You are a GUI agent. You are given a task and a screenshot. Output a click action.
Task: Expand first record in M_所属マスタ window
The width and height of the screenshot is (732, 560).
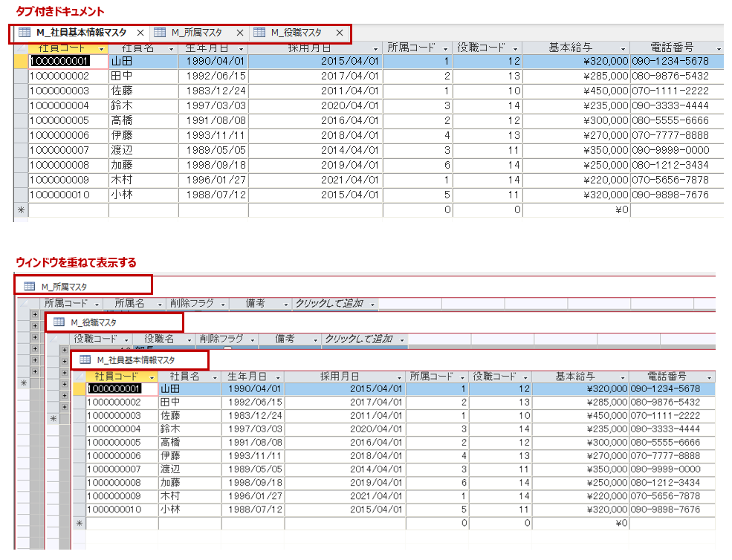pyautogui.click(x=34, y=316)
